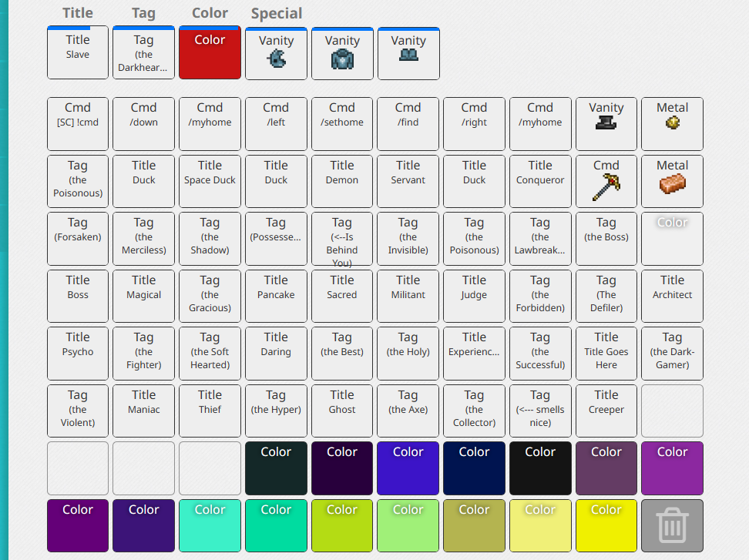Select the Vanity top hat item
Screen dimensions: 749x560
606,124
